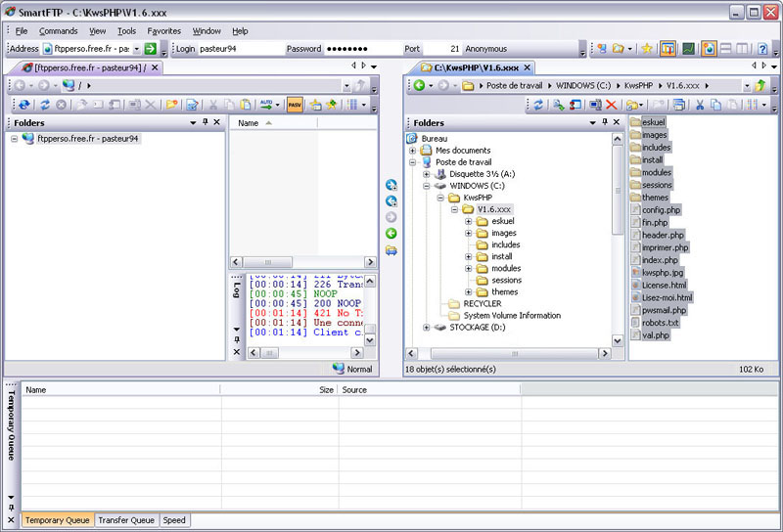783x532 pixels.
Task: Click the Login field containing pasteur94
Action: click(x=241, y=49)
